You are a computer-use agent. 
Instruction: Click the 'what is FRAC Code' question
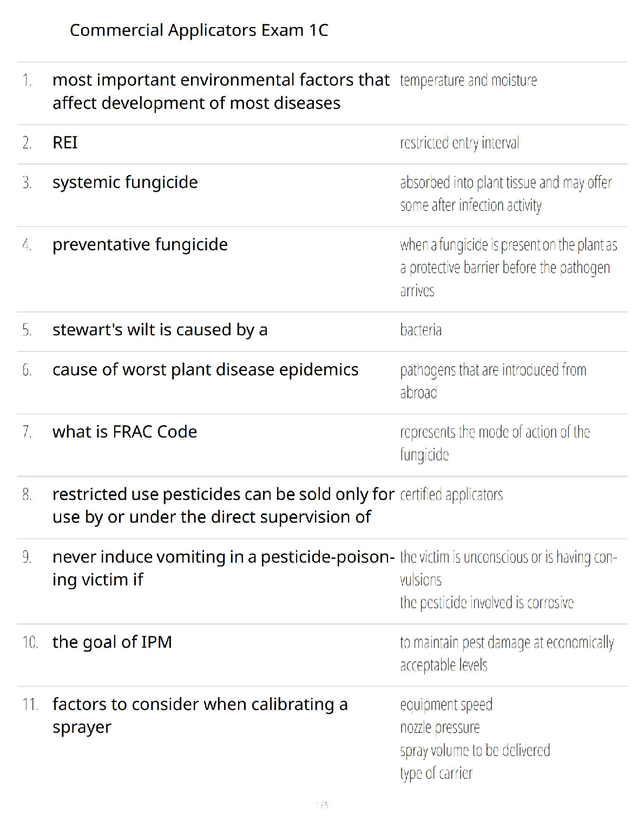124,432
